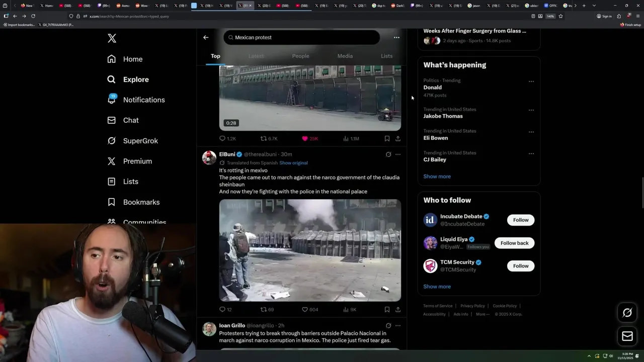
Task: Open ElBuni riot police video
Action: pos(310,250)
